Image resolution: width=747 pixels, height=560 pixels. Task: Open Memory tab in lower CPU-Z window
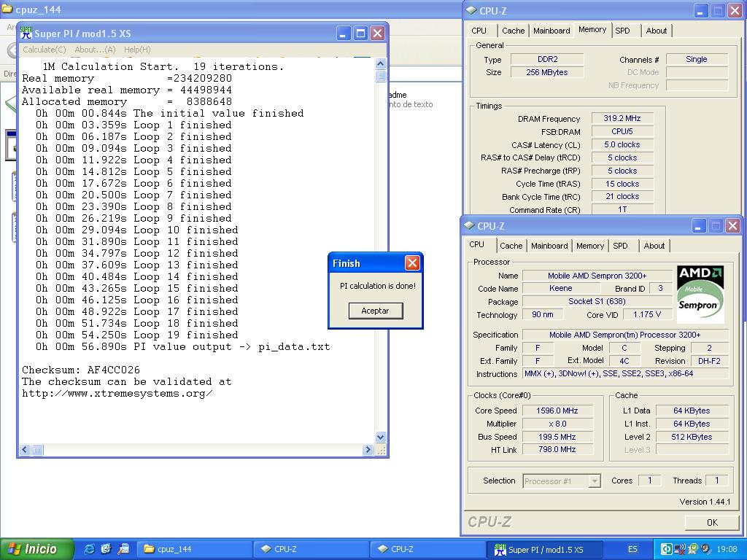[x=589, y=246]
